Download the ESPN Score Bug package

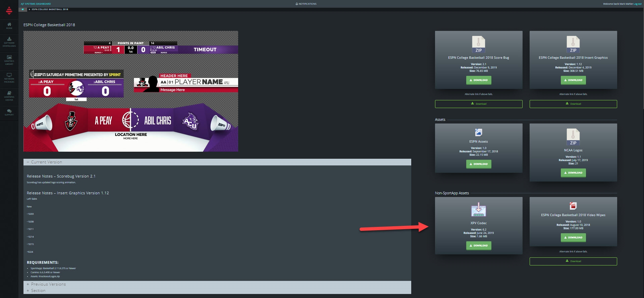pyautogui.click(x=478, y=80)
